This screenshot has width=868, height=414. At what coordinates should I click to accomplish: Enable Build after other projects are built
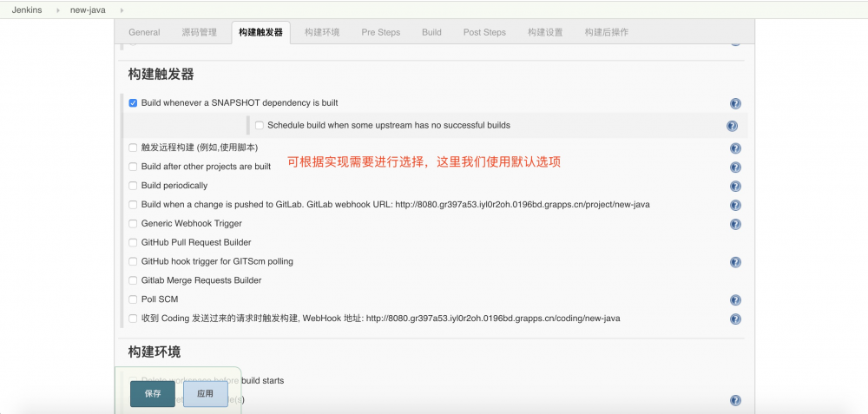click(133, 167)
